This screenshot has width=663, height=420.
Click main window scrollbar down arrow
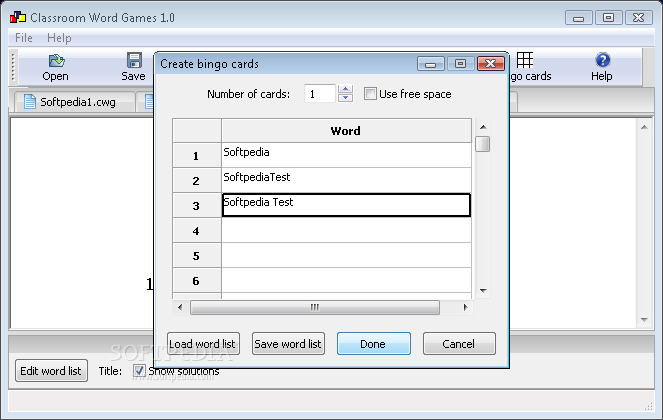coord(644,320)
